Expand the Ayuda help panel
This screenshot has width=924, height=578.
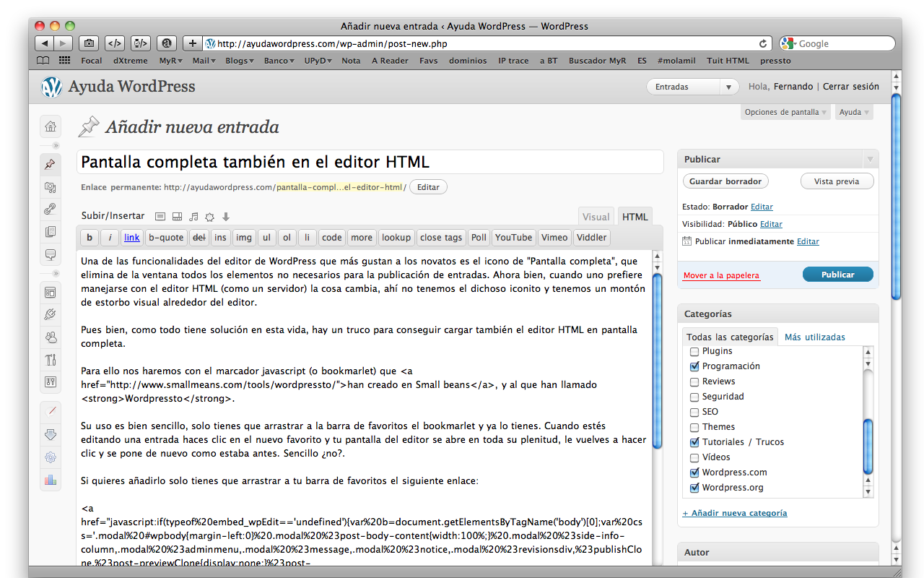tap(855, 112)
